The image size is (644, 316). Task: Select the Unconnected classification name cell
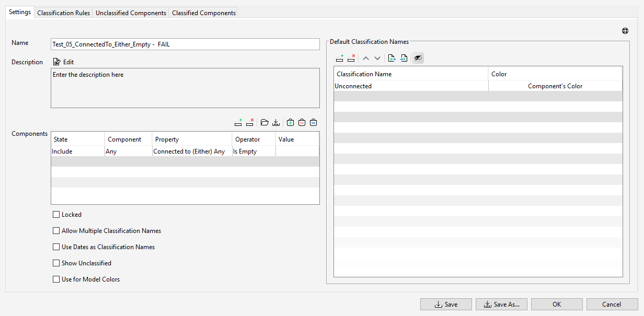point(411,86)
